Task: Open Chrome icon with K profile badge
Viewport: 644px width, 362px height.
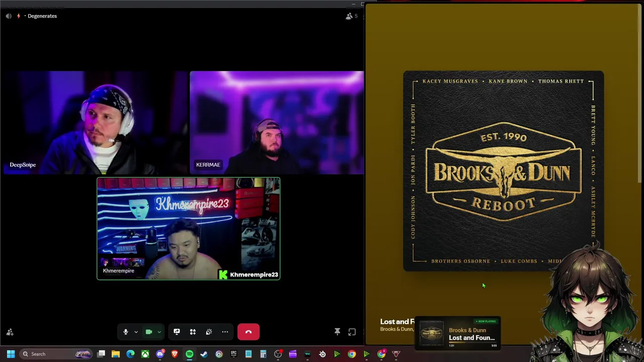Action: pyautogui.click(x=381, y=354)
